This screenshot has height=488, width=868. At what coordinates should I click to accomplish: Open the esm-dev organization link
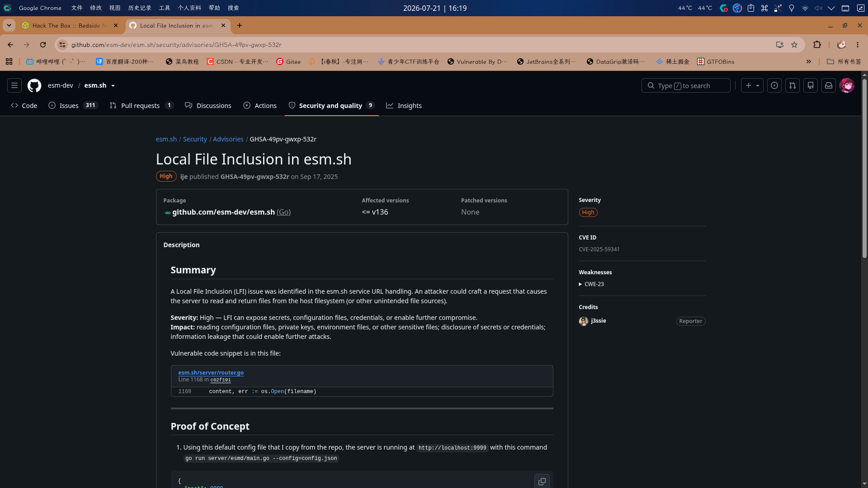61,85
